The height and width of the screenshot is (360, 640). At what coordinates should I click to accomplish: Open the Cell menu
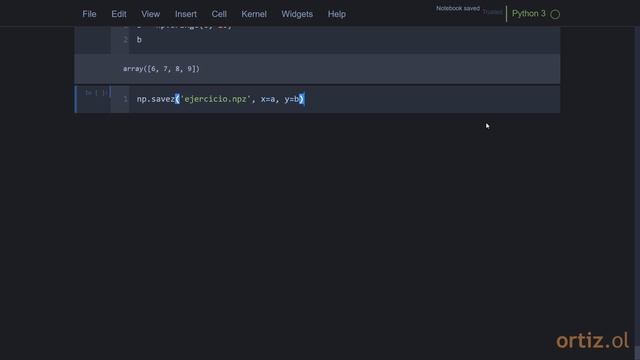(x=219, y=14)
